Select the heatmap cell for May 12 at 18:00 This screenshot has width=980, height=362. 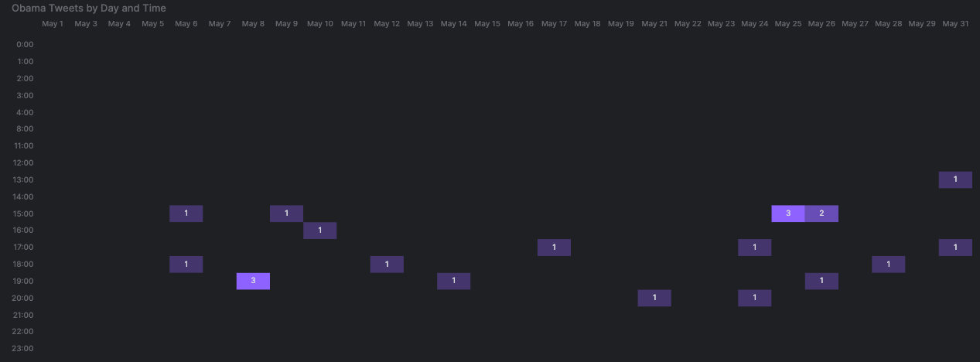coord(387,265)
